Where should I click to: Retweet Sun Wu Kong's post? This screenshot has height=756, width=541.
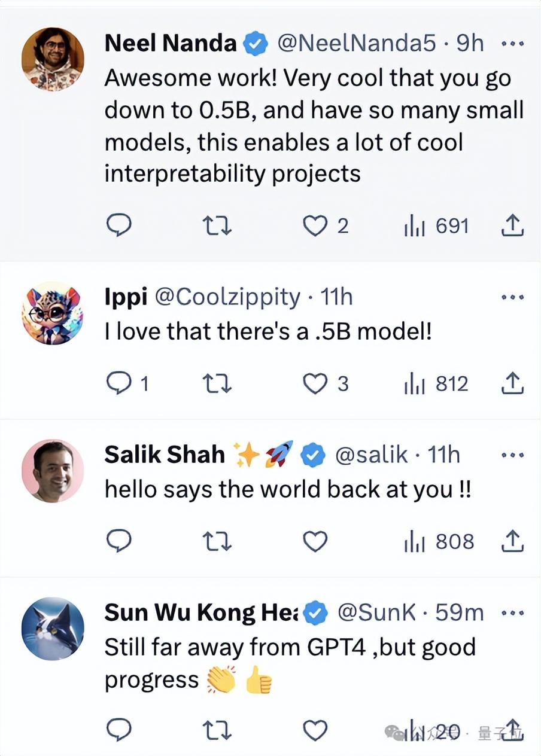tap(217, 730)
